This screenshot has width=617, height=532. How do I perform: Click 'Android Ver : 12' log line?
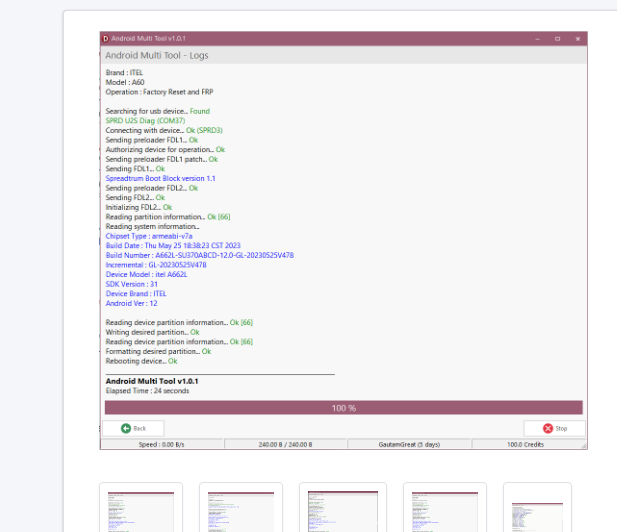point(131,303)
